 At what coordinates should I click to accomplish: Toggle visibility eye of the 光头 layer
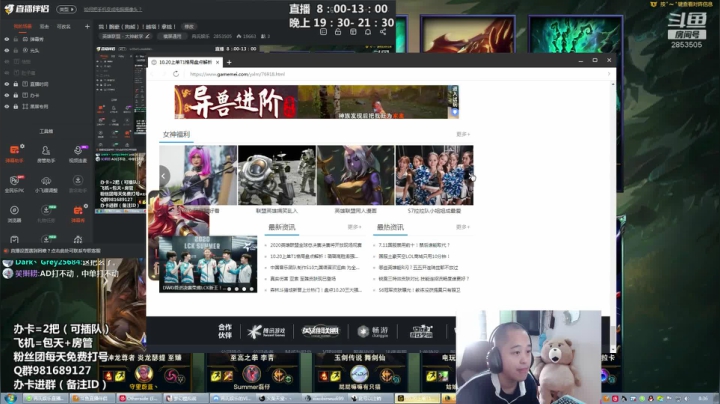coord(6,50)
